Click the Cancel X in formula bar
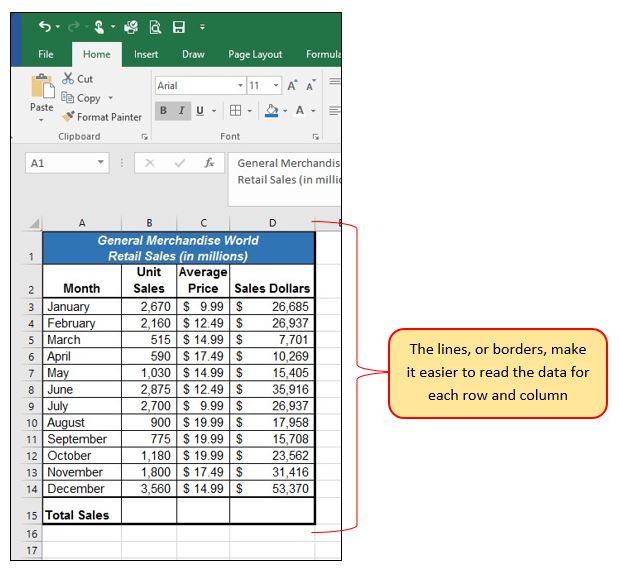This screenshot has height=577, width=619. click(x=150, y=163)
